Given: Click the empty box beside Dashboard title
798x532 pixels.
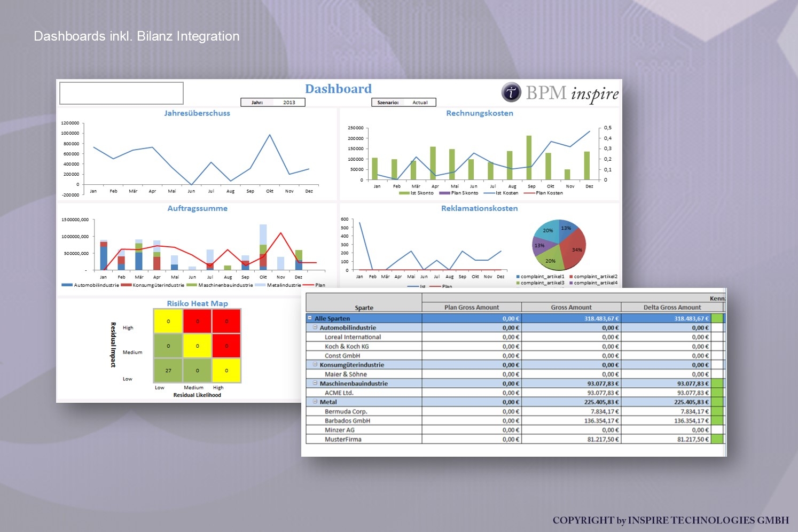Looking at the screenshot, I should pos(121,93).
